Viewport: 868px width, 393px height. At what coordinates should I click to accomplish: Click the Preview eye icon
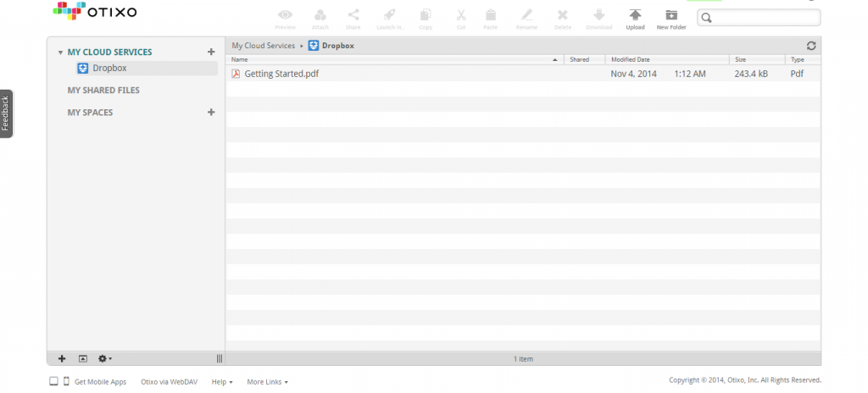[286, 15]
